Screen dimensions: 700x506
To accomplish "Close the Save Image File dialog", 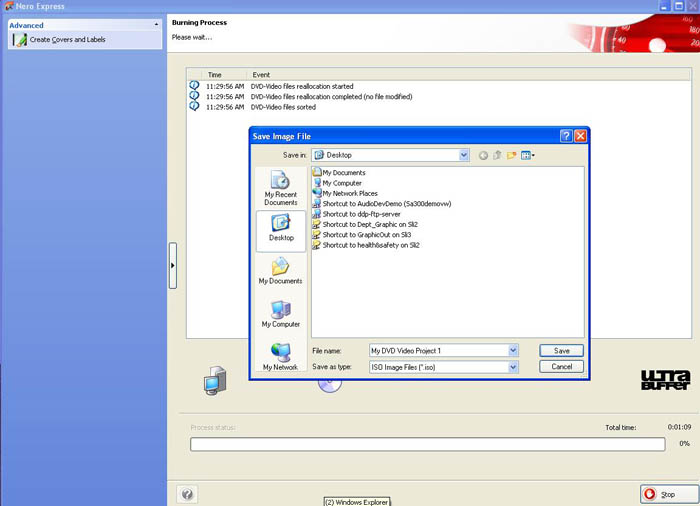I will (580, 136).
